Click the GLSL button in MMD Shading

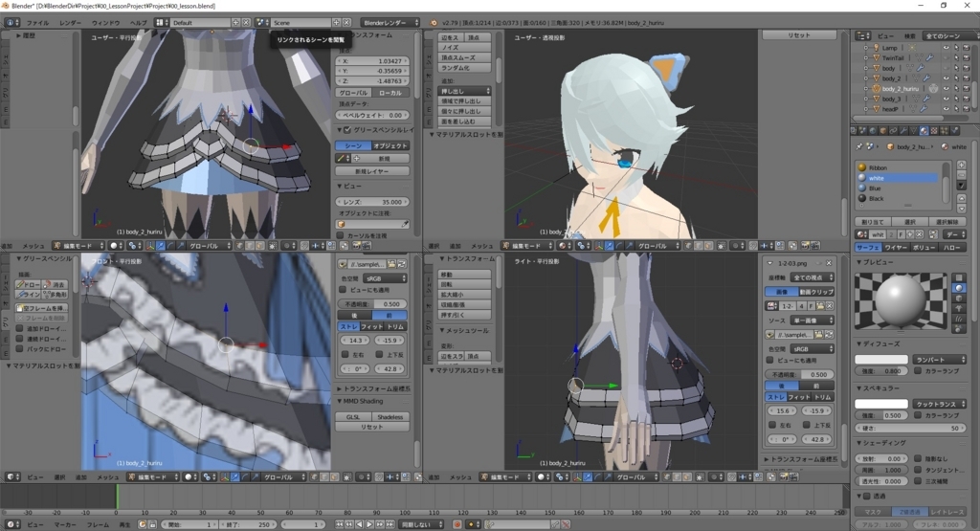click(354, 417)
